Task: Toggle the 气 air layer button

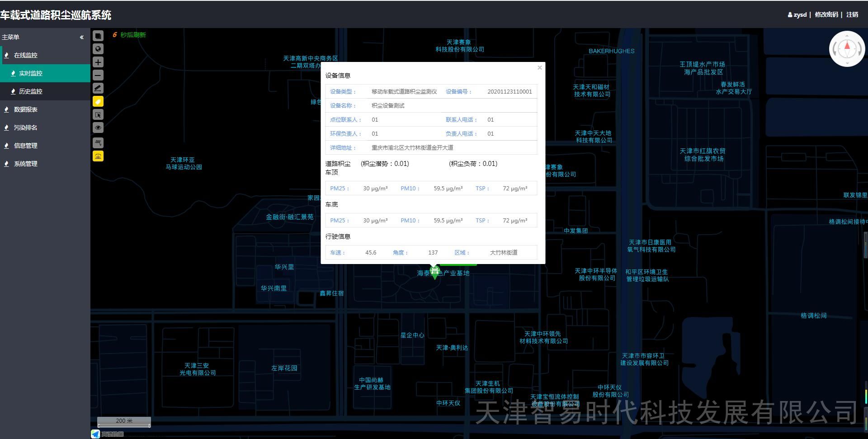Action: coord(98,143)
